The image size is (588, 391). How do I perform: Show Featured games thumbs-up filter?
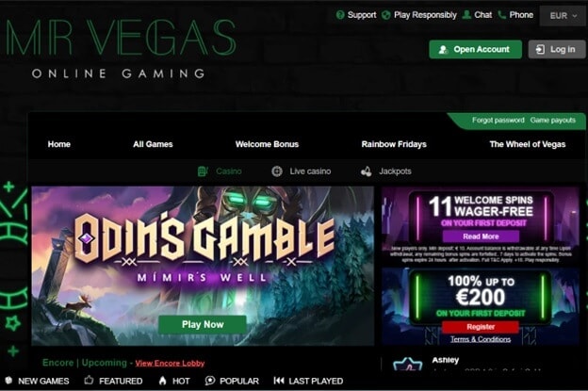click(89, 381)
